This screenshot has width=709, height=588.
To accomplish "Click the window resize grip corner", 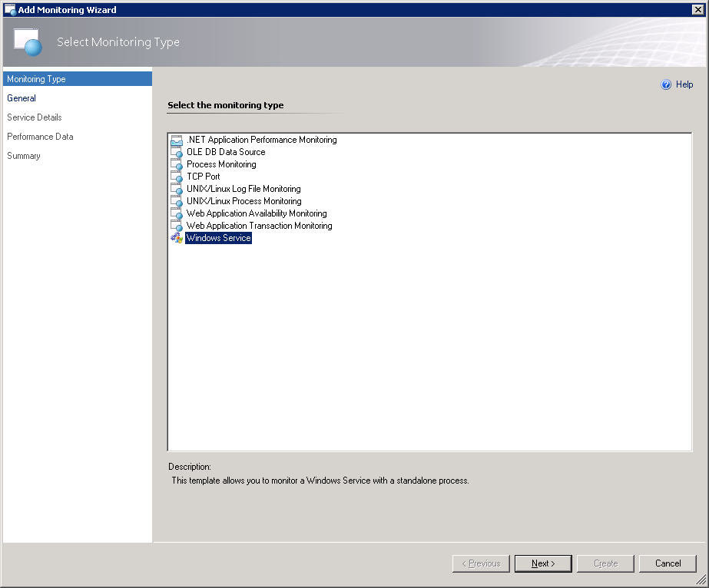I will point(701,581).
